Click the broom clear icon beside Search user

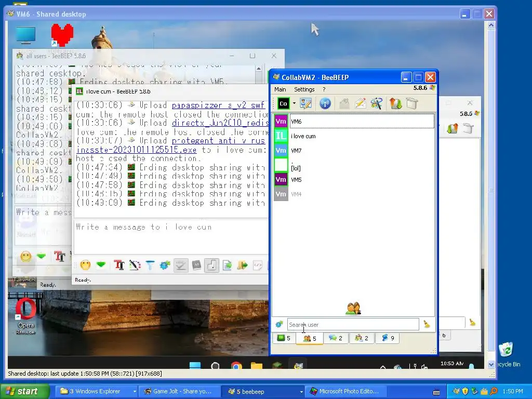tap(427, 324)
